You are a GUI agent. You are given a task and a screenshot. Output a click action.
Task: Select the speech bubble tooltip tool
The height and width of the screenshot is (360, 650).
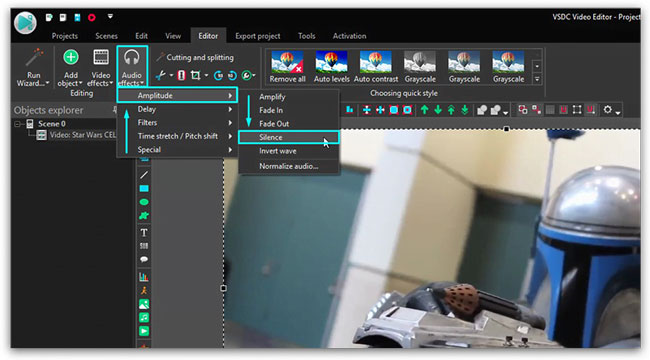144,260
